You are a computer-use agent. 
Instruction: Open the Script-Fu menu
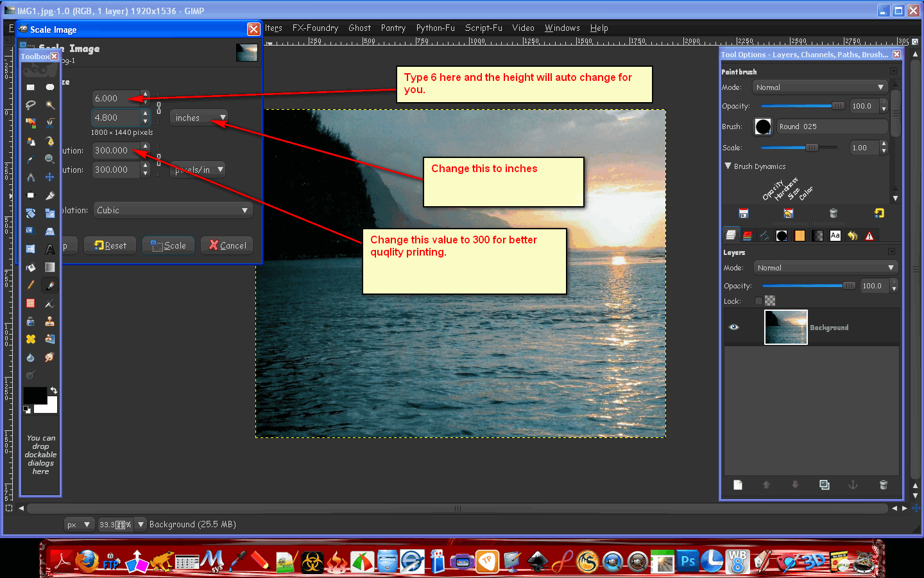(x=483, y=28)
